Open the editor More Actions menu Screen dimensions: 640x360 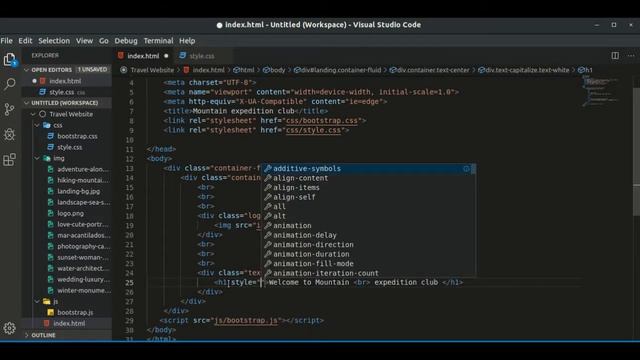(x=631, y=56)
